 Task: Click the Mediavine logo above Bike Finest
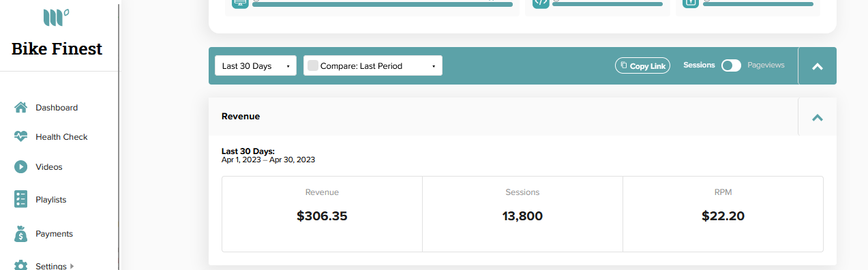(57, 17)
